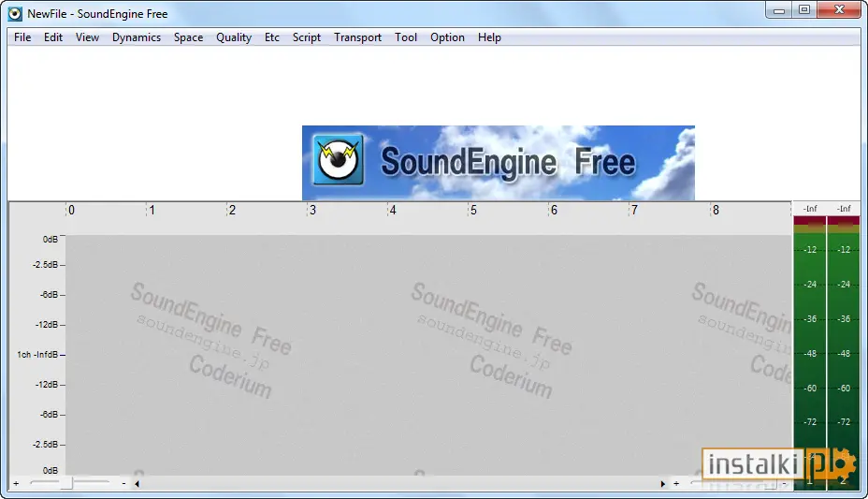868x499 pixels.
Task: Open the Help menu
Action: 489,37
